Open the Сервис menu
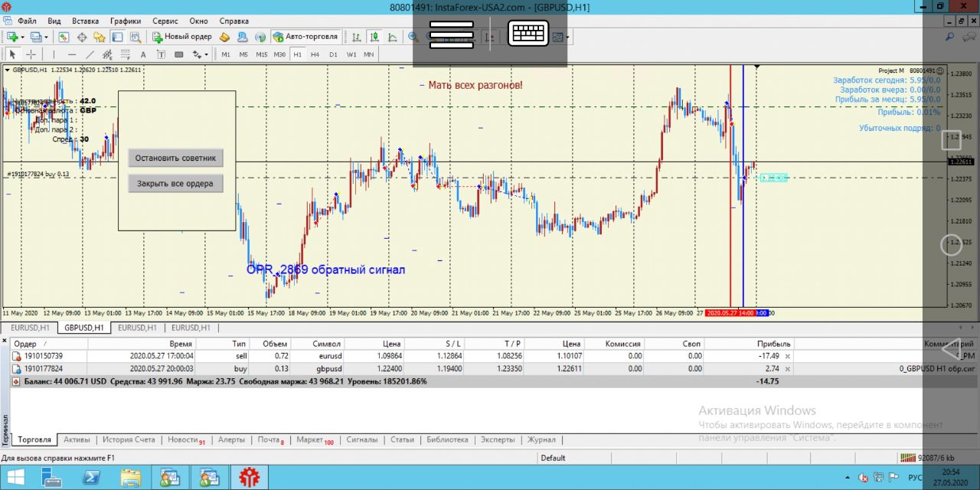This screenshot has height=490, width=980. [x=165, y=21]
